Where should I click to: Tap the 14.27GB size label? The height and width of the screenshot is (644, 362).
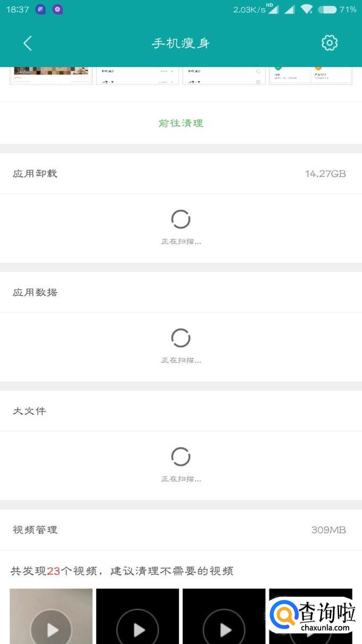325,174
